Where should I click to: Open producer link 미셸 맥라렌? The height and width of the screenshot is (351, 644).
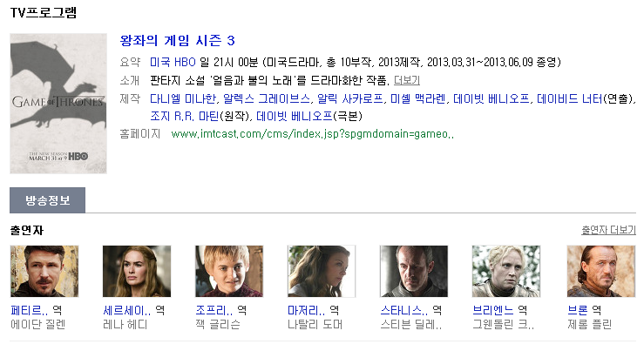(418, 98)
